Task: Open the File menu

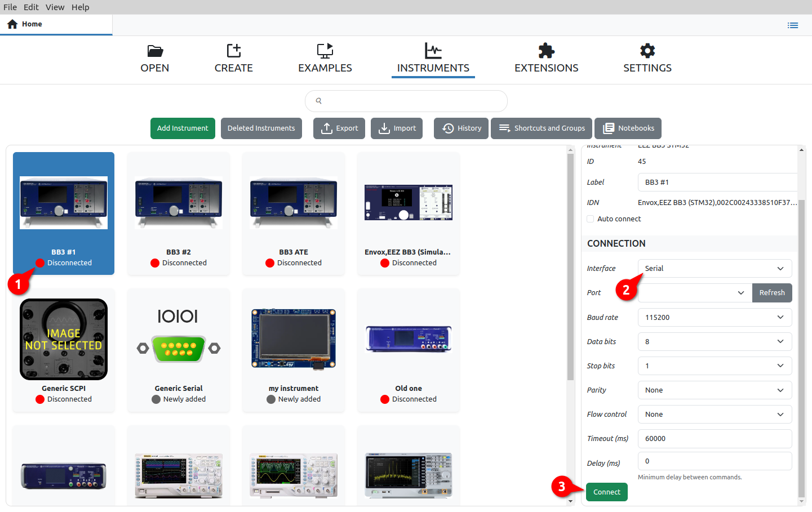Action: tap(10, 7)
